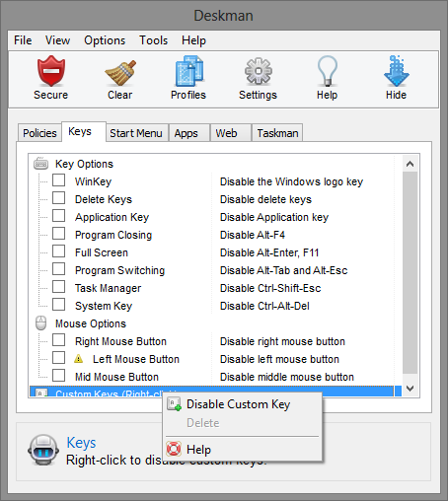This screenshot has width=448, height=501.
Task: Click the keyboard icon beside Key Options
Action: pos(41,164)
